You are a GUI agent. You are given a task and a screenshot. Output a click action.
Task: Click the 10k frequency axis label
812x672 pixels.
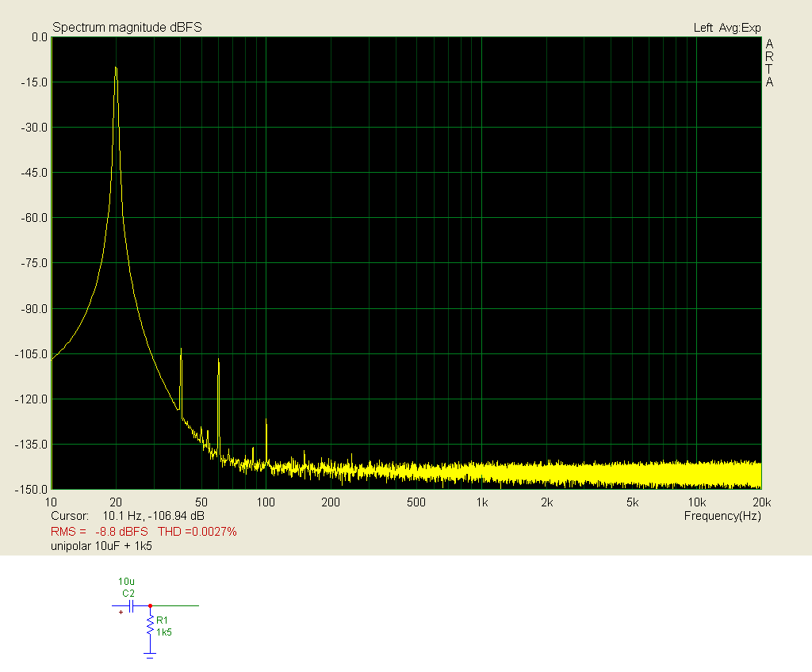point(697,502)
